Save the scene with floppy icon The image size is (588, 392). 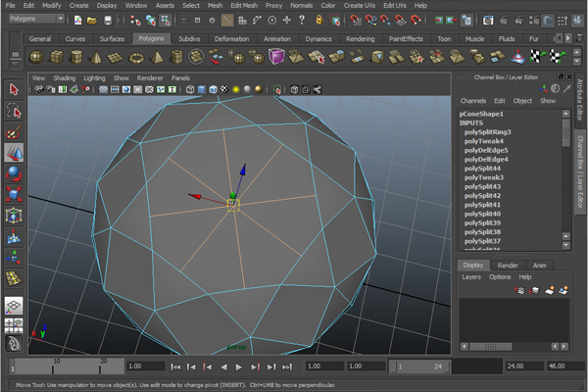[x=108, y=21]
